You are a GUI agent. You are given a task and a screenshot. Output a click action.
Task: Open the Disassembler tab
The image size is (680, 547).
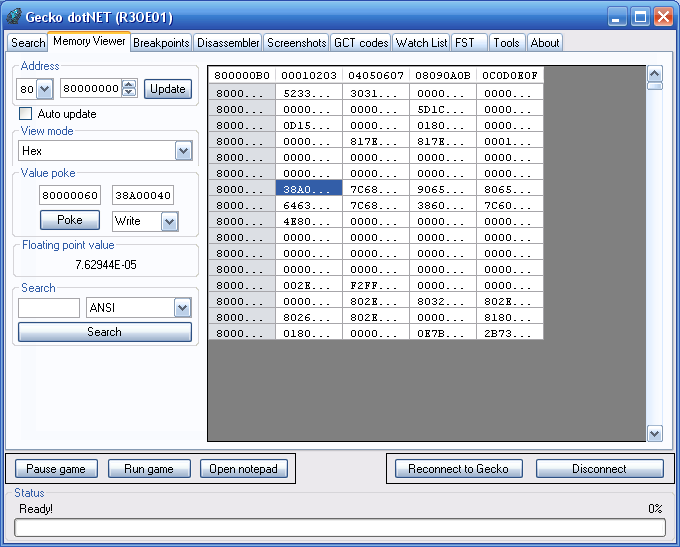pyautogui.click(x=228, y=43)
